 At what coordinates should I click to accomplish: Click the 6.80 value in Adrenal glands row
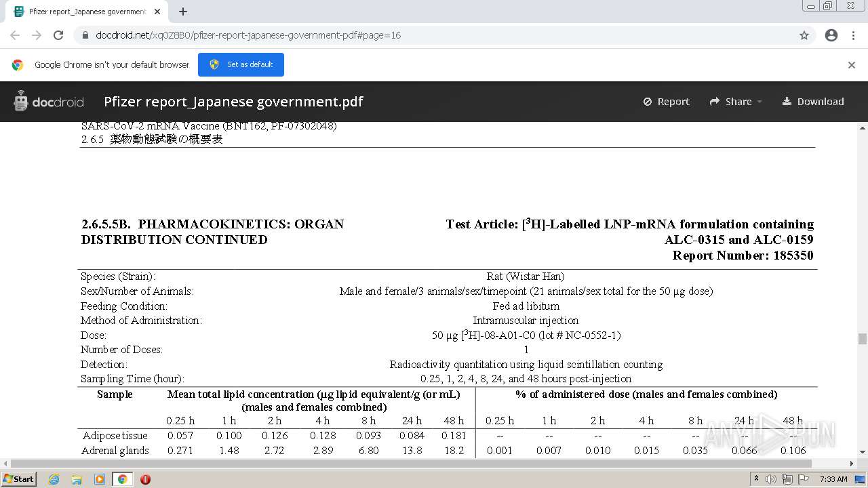click(368, 451)
